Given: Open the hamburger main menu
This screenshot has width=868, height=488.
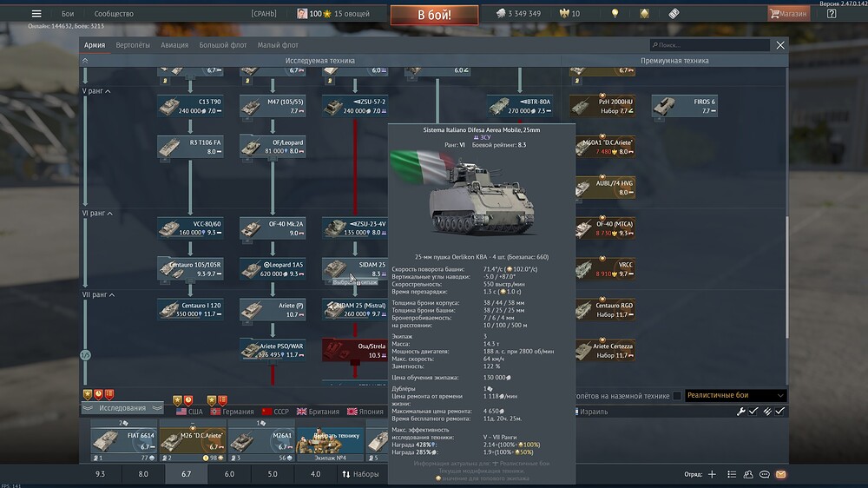Looking at the screenshot, I should (x=36, y=13).
